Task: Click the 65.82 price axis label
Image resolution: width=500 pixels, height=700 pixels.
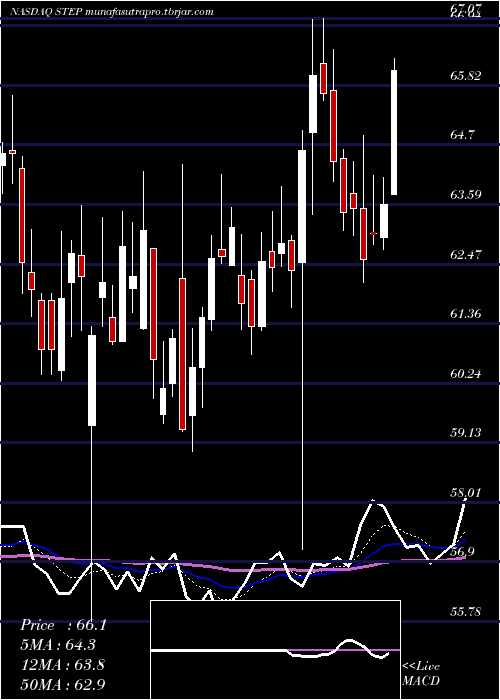Action: click(466, 75)
